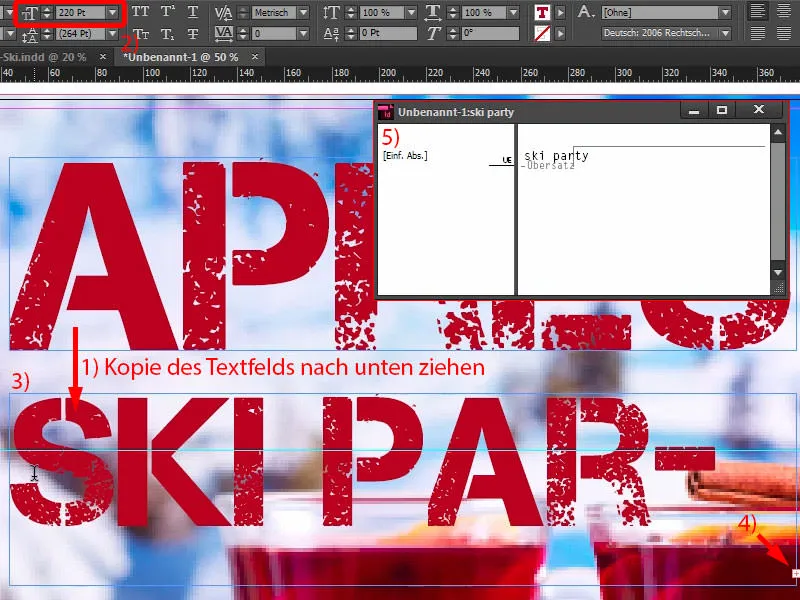The width and height of the screenshot is (800, 600).
Task: Click the kerning icon
Action: 223,12
